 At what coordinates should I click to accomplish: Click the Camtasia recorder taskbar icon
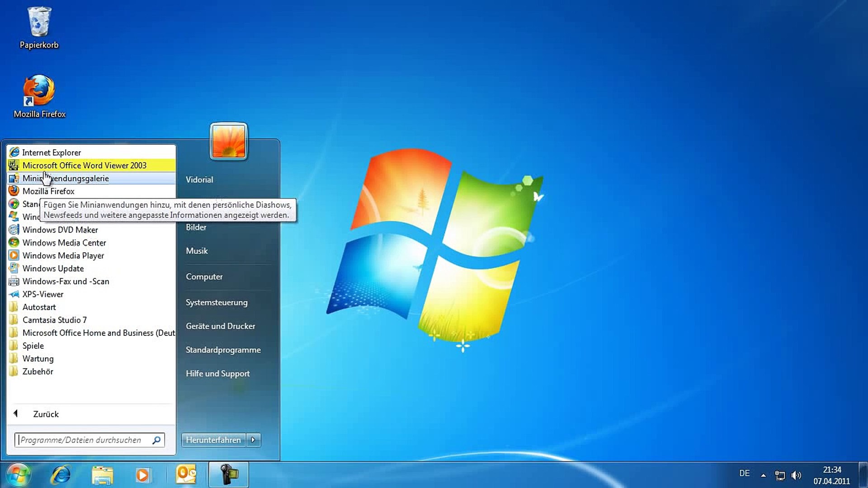tap(229, 475)
